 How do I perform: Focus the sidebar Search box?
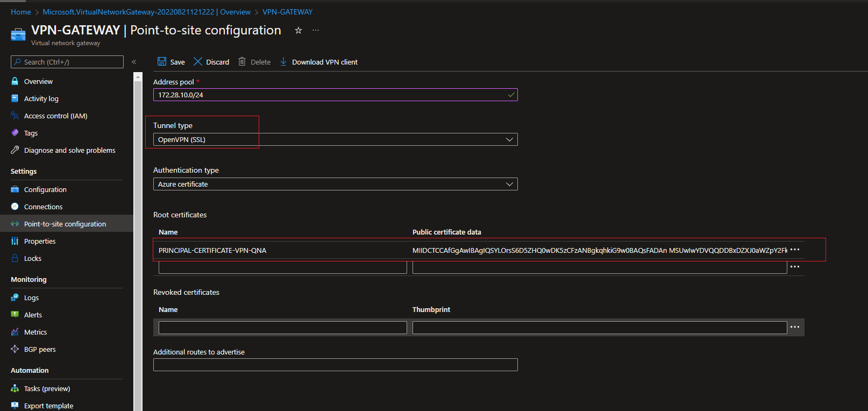(x=67, y=62)
